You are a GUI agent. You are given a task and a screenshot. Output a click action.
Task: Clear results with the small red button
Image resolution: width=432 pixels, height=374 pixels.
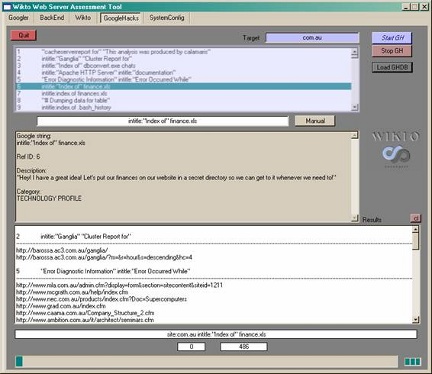click(415, 219)
